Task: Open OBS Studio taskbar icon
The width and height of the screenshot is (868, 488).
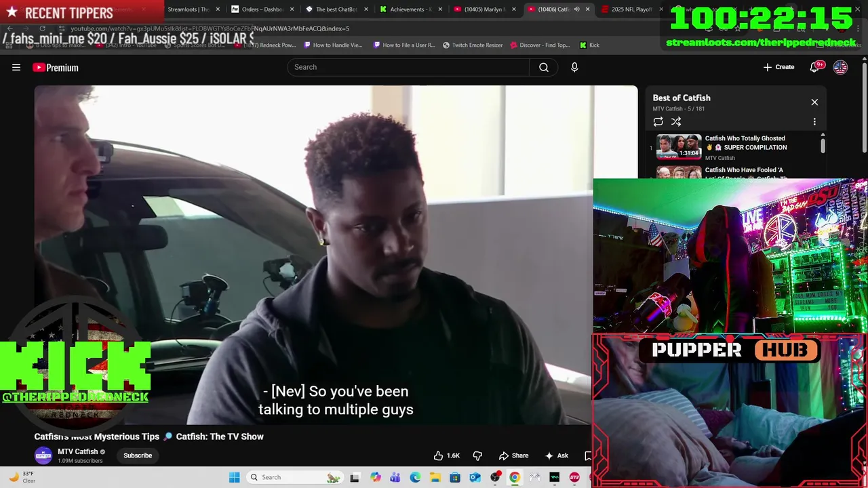Action: [495, 477]
